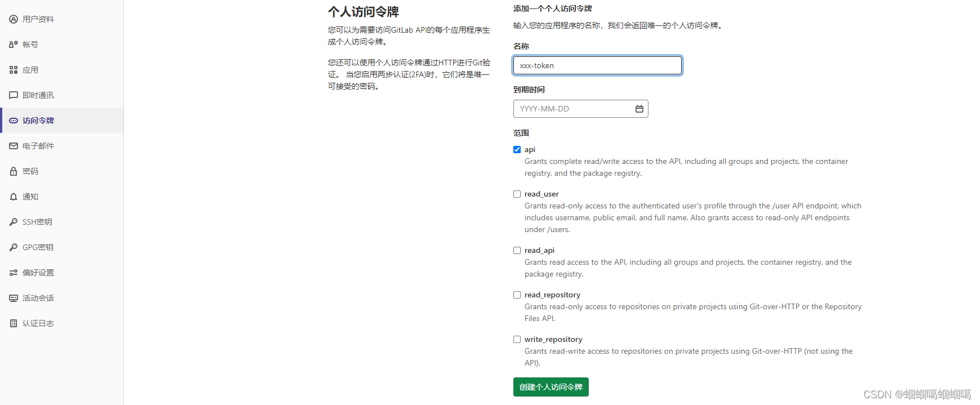This screenshot has width=980, height=405.
Task: Click the 密码 lock icon
Action: coord(13,171)
